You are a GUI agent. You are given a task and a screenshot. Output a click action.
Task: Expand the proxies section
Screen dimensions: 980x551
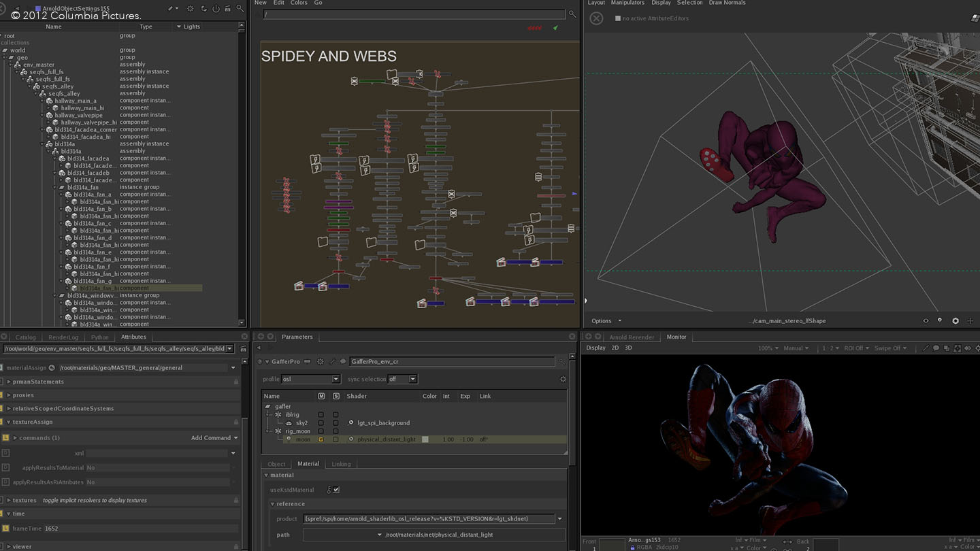click(9, 395)
